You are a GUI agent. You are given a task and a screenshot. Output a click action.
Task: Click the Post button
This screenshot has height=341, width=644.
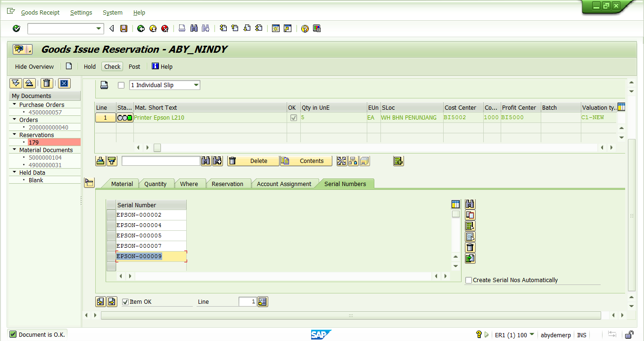tap(134, 66)
